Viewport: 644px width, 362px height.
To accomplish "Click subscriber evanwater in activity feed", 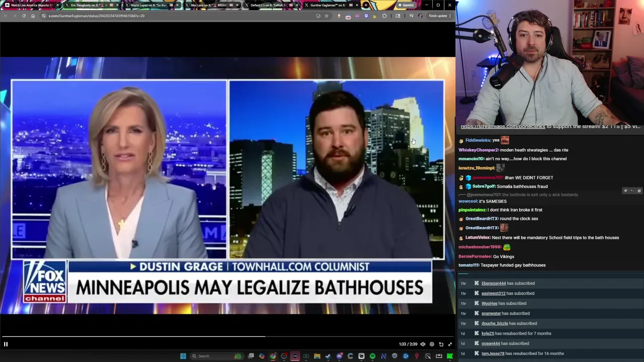I will pyautogui.click(x=491, y=314).
